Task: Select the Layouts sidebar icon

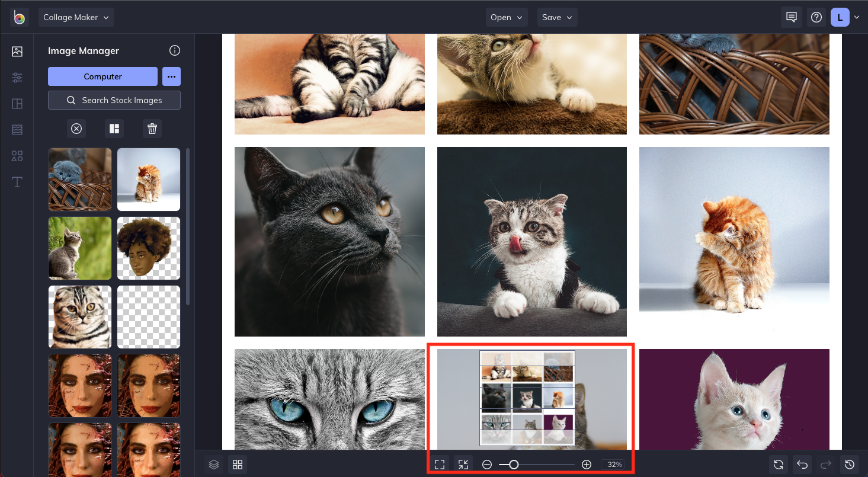Action: pyautogui.click(x=17, y=104)
